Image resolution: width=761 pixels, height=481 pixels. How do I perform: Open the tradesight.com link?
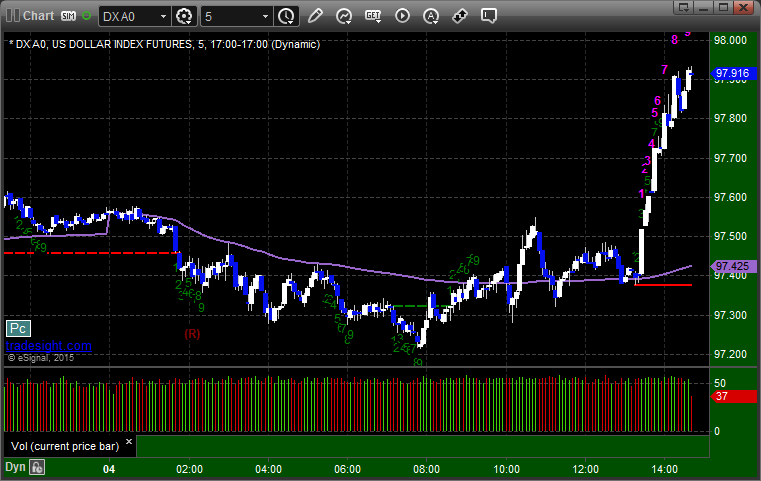pyautogui.click(x=49, y=346)
